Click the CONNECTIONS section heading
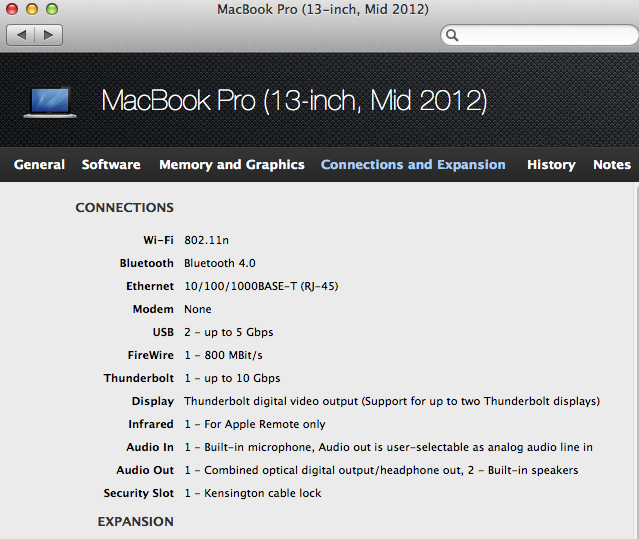This screenshot has height=539, width=639. [124, 208]
